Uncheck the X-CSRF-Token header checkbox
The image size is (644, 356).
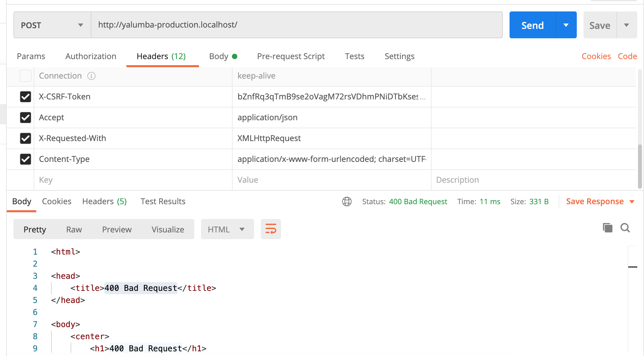pyautogui.click(x=26, y=97)
